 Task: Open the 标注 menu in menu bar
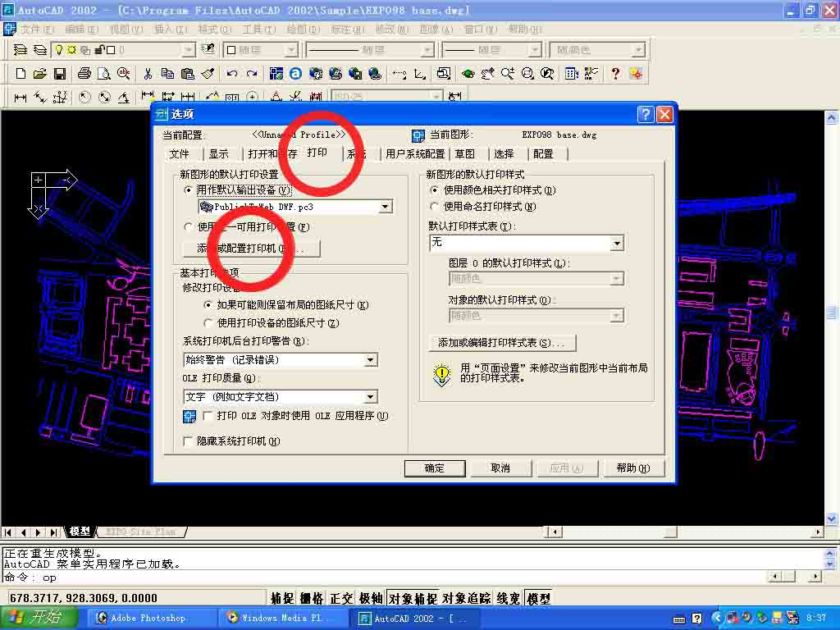(348, 29)
